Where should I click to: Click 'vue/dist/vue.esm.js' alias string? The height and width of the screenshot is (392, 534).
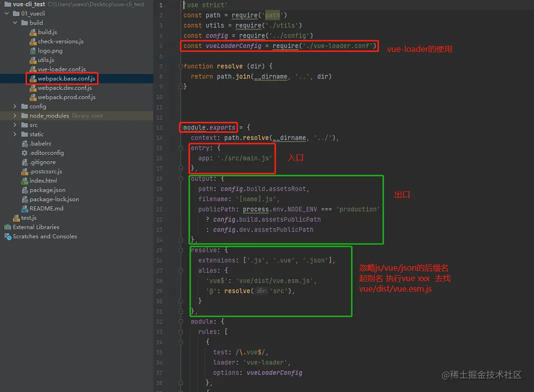tap(274, 281)
